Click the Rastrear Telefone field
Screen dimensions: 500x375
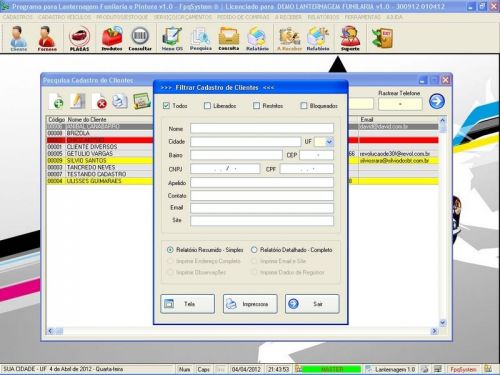click(x=400, y=104)
